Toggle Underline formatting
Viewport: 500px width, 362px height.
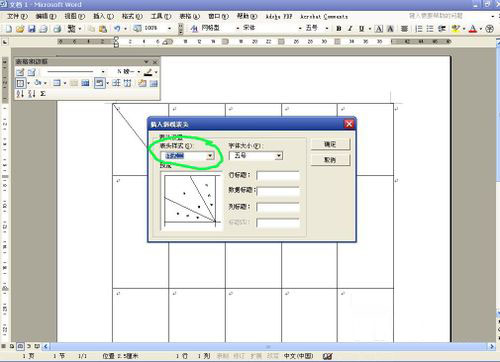362,29
